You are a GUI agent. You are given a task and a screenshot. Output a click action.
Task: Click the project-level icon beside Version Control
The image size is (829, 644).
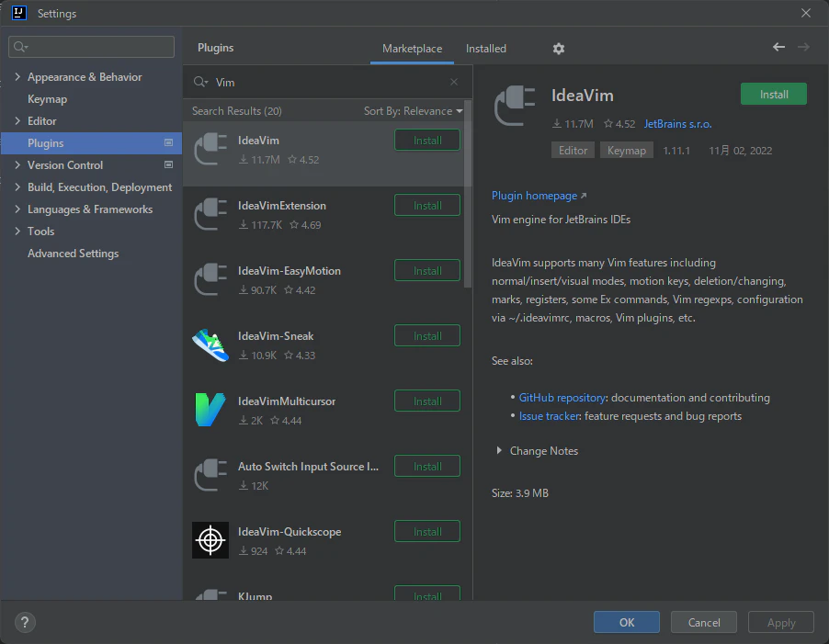click(169, 164)
